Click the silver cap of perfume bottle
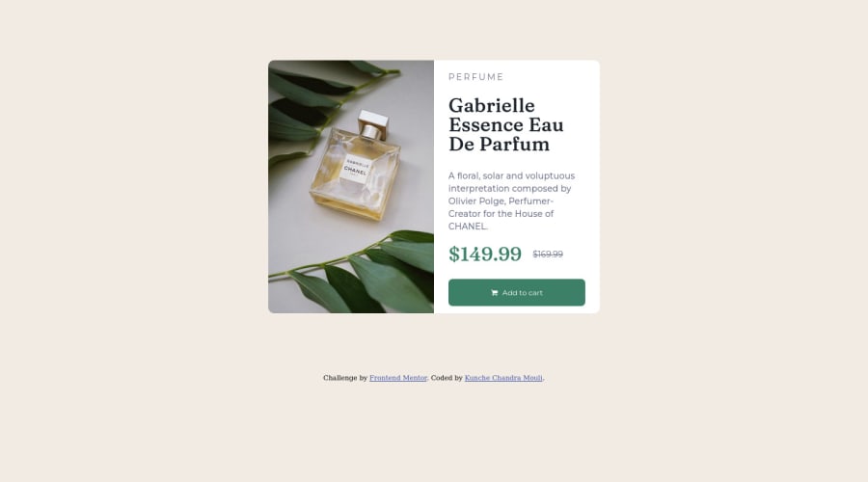The image size is (868, 482). point(372,124)
